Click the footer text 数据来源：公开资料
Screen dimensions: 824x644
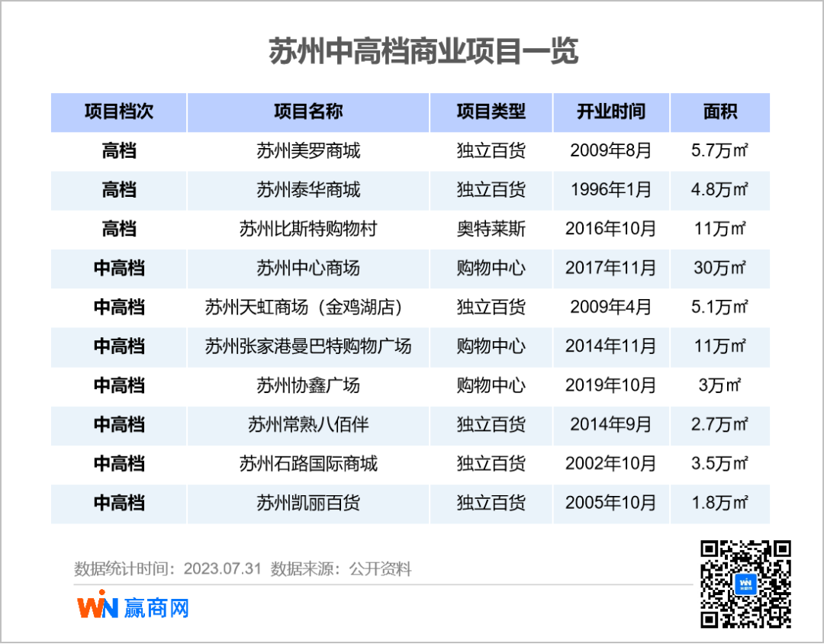(x=341, y=568)
